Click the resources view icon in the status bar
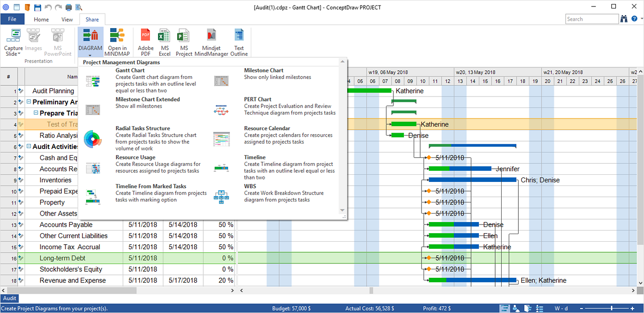644x313 pixels. tap(516, 308)
